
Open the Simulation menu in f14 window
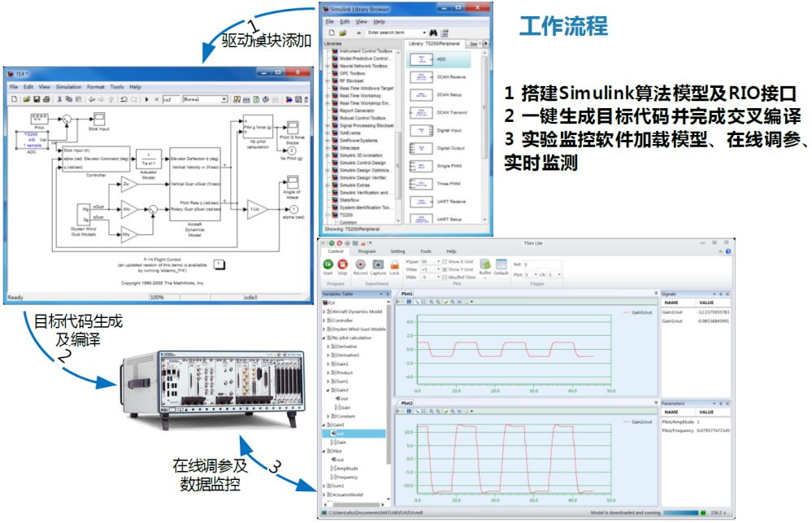(x=69, y=86)
